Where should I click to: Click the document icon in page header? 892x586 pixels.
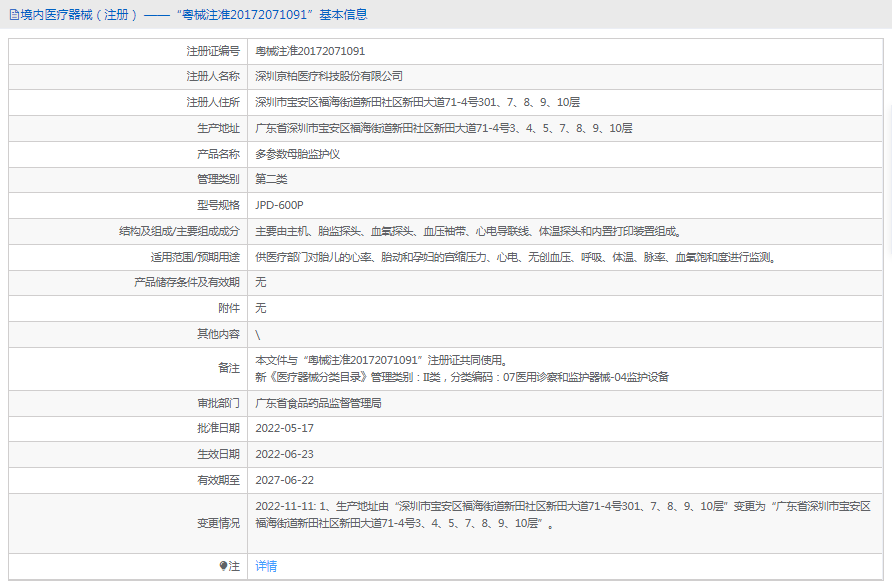tap(14, 15)
